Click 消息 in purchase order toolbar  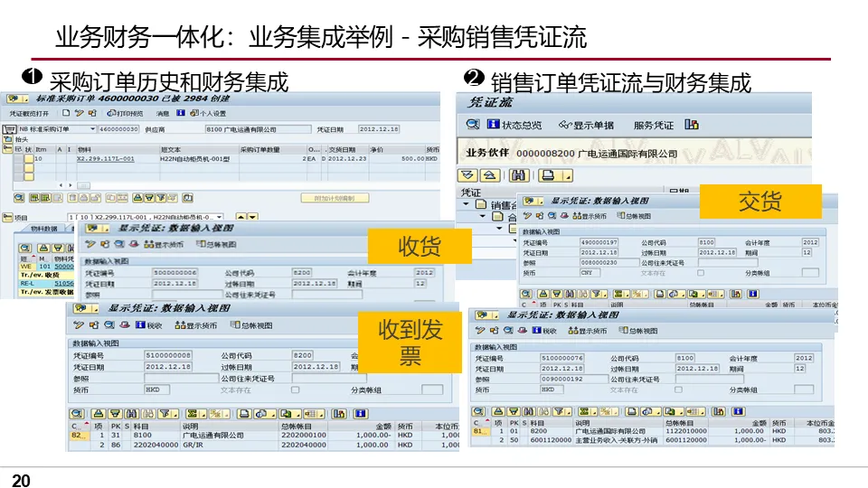pos(162,114)
